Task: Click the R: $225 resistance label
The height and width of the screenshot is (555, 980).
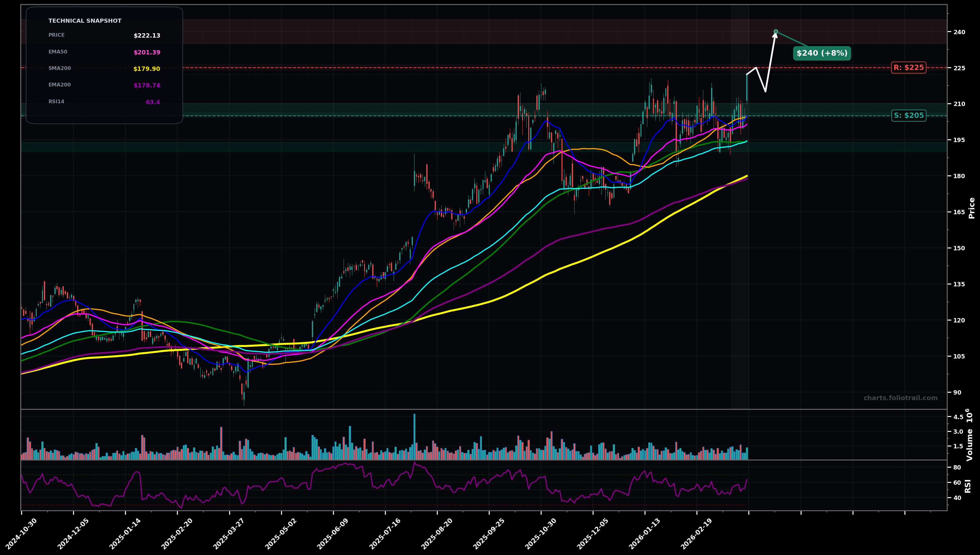Action: [x=908, y=67]
